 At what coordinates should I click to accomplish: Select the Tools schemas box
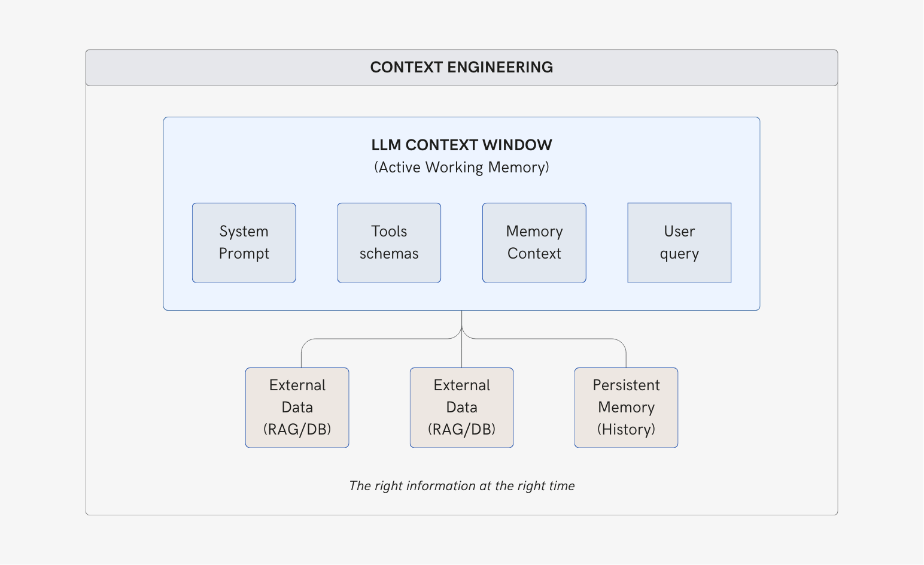[389, 242]
